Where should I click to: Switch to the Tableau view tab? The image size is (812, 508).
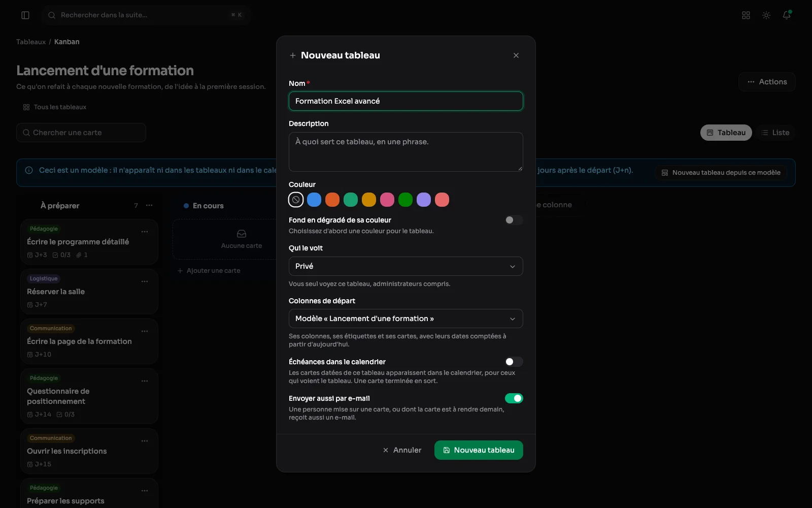(x=726, y=133)
